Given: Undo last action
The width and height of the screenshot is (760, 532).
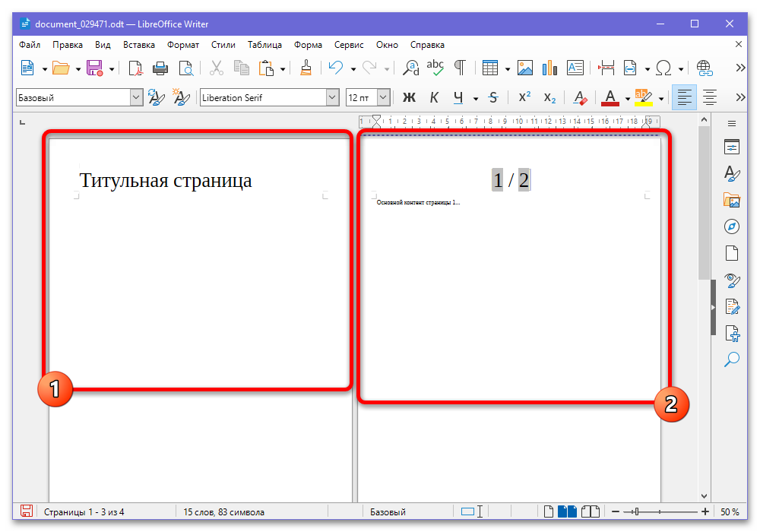Looking at the screenshot, I should (x=336, y=68).
